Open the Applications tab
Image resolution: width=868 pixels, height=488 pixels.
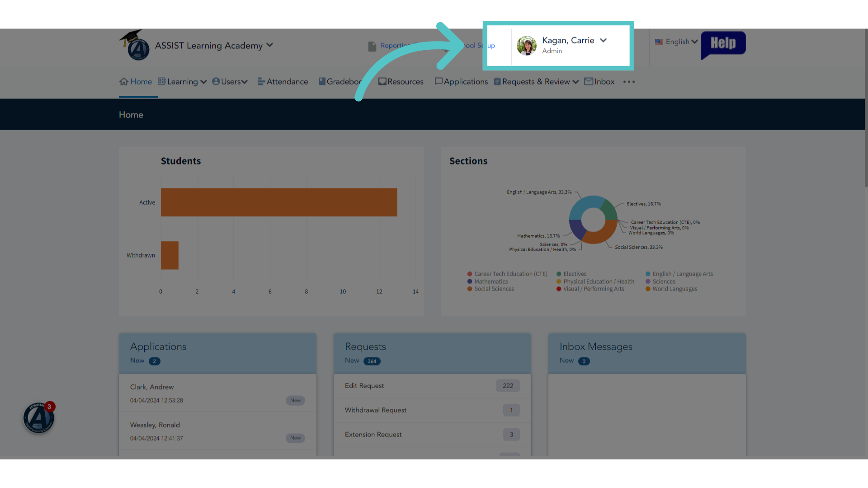point(461,82)
